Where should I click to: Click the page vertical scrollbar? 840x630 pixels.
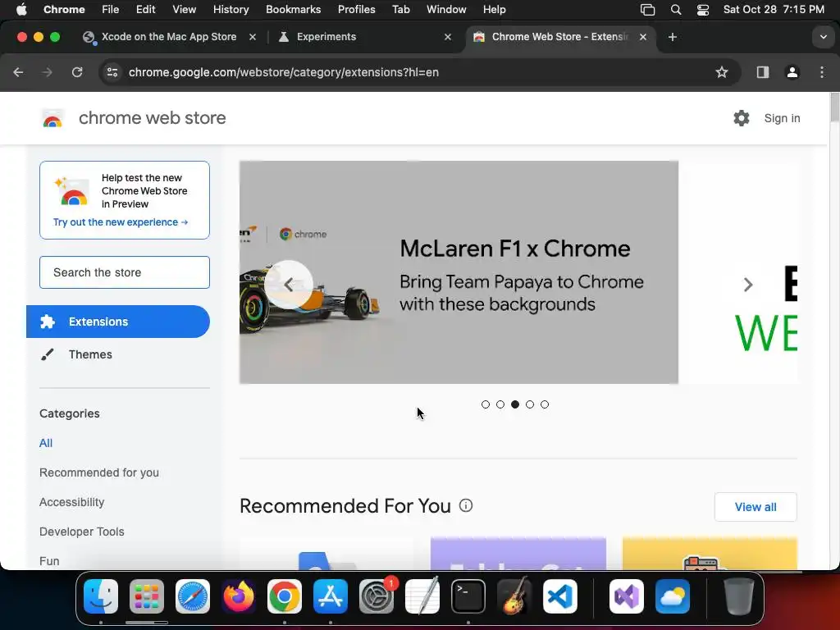click(x=834, y=107)
